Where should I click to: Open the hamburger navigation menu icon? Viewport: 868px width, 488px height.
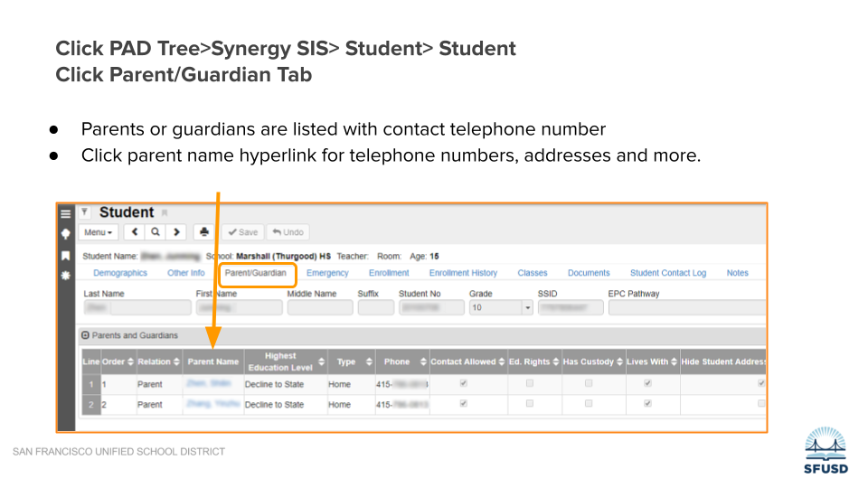click(65, 214)
